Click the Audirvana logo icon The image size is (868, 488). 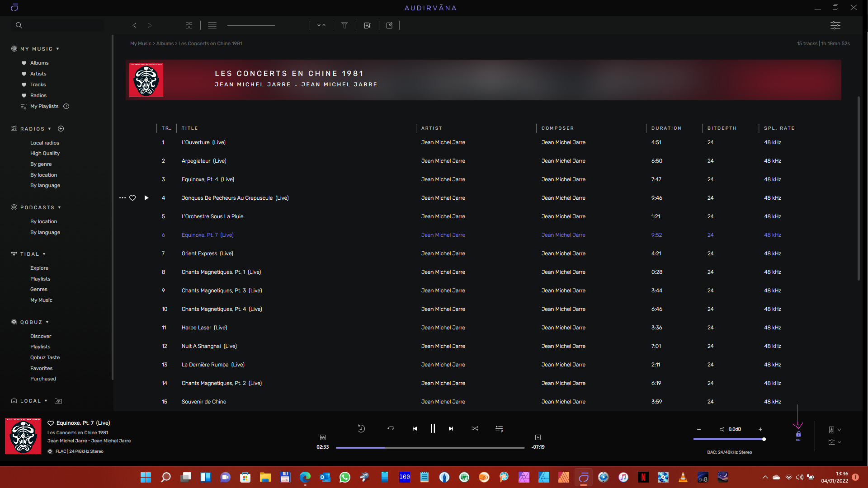click(x=14, y=8)
